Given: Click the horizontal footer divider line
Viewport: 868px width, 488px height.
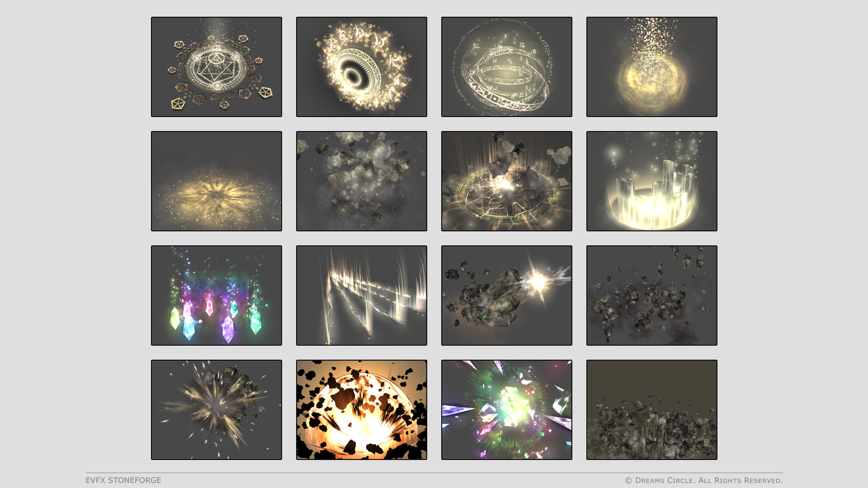Looking at the screenshot, I should (x=434, y=473).
